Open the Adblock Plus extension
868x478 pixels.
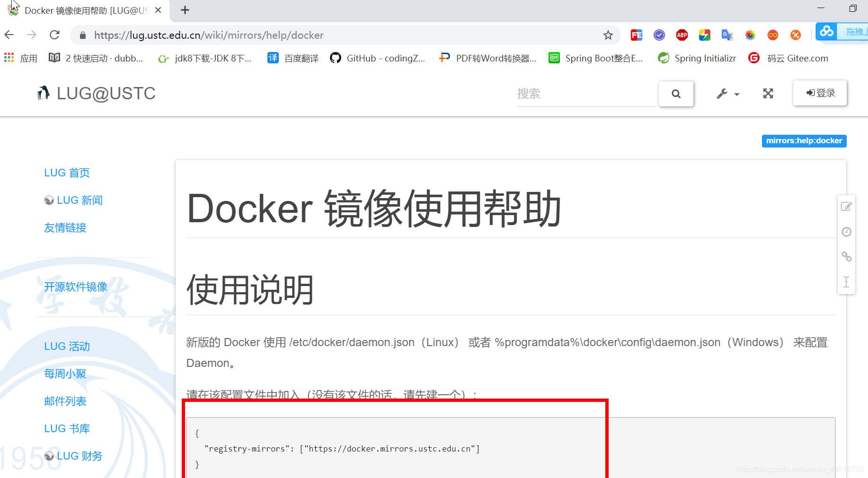coord(682,35)
